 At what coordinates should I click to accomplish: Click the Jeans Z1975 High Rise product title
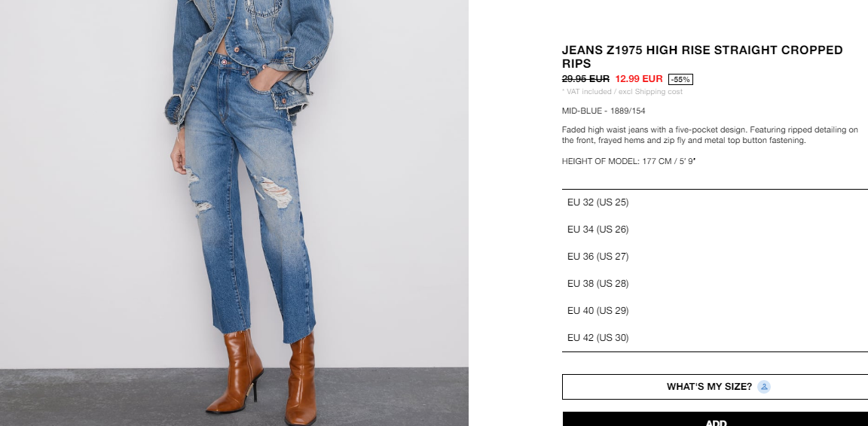pos(702,57)
